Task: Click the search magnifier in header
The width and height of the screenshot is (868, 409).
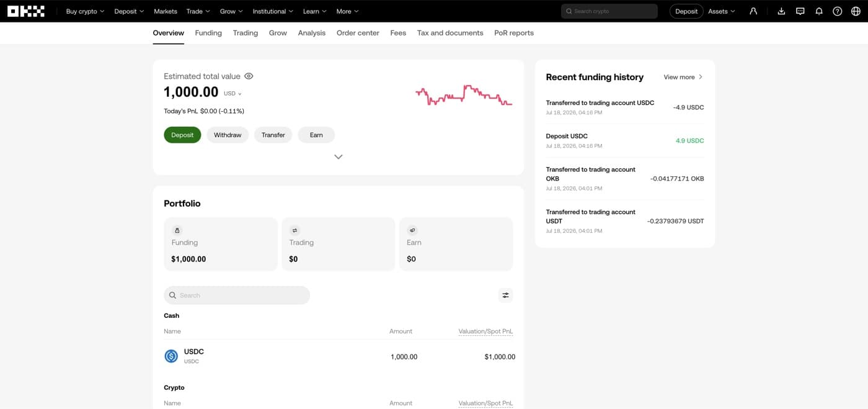Action: click(569, 11)
